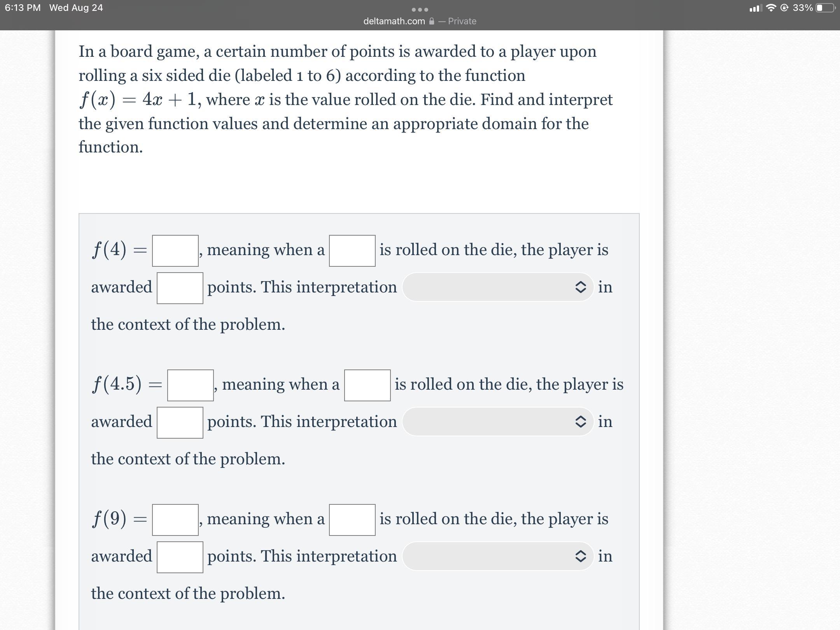Click the f(4.5) equals answer box
The width and height of the screenshot is (840, 630).
coord(191,385)
